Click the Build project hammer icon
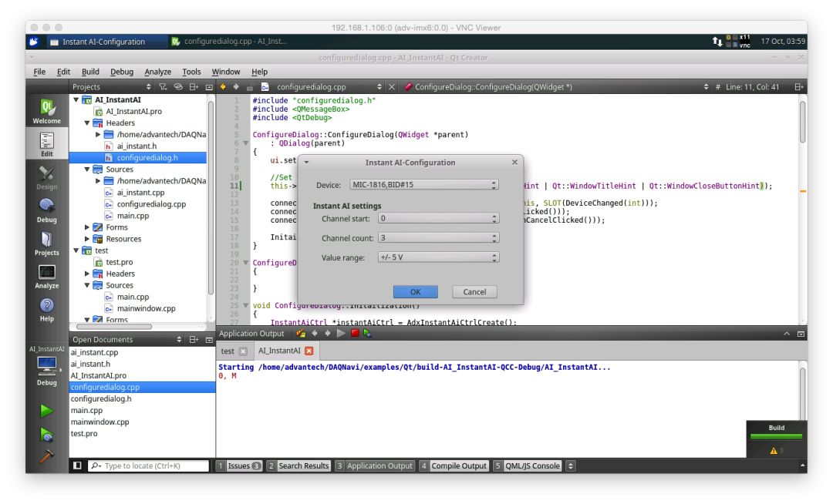The image size is (833, 504). point(46,456)
